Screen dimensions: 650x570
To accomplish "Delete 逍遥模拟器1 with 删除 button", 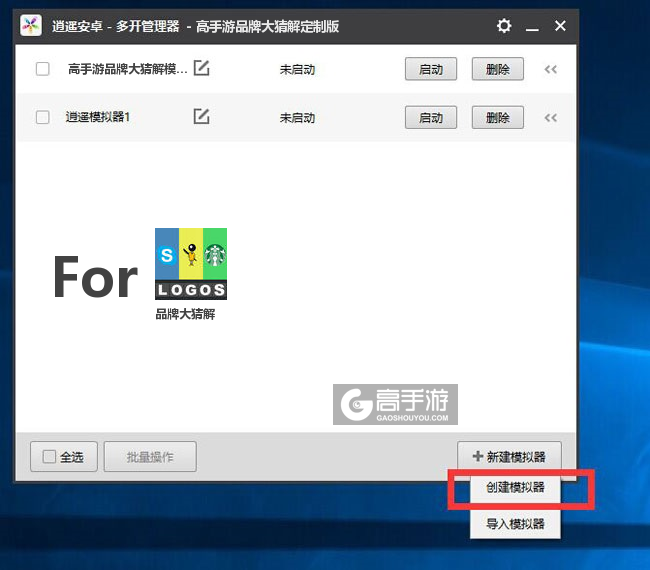I will point(497,118).
